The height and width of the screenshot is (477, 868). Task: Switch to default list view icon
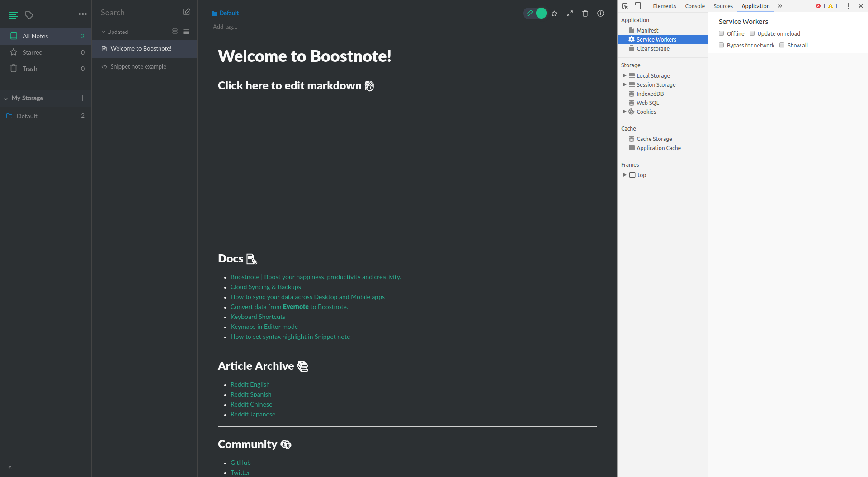(x=175, y=32)
